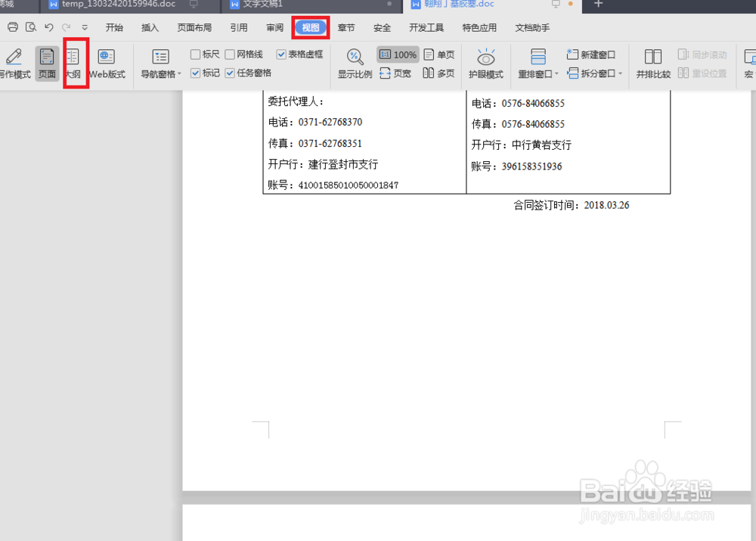Click the 并排比较 side-by-side compare icon

(652, 64)
